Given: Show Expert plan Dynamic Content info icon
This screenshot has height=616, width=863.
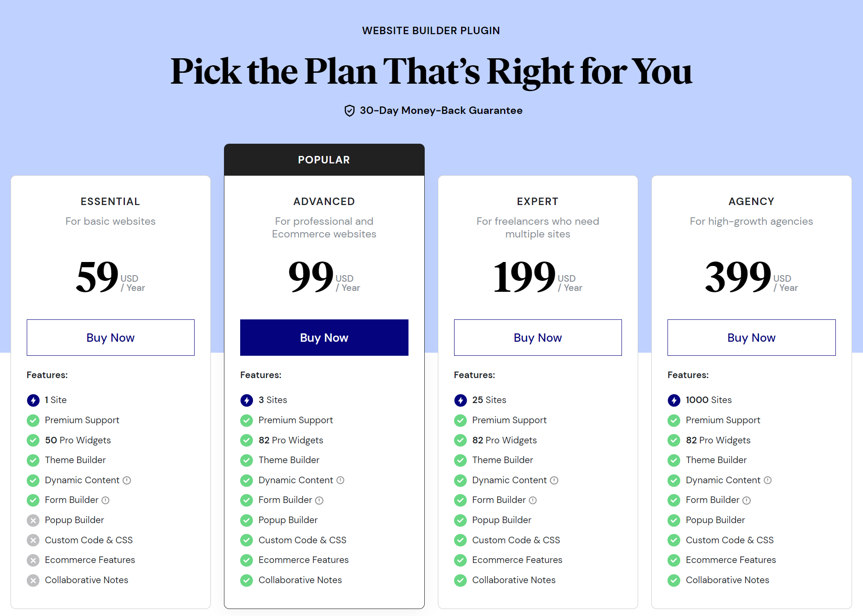Looking at the screenshot, I should (x=554, y=480).
